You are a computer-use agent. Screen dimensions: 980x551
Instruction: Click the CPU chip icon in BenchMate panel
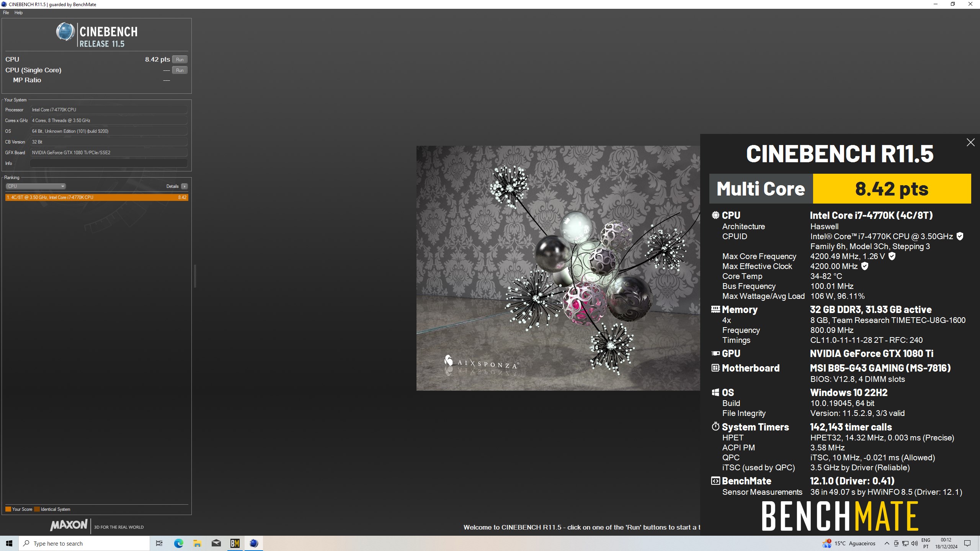(x=715, y=215)
